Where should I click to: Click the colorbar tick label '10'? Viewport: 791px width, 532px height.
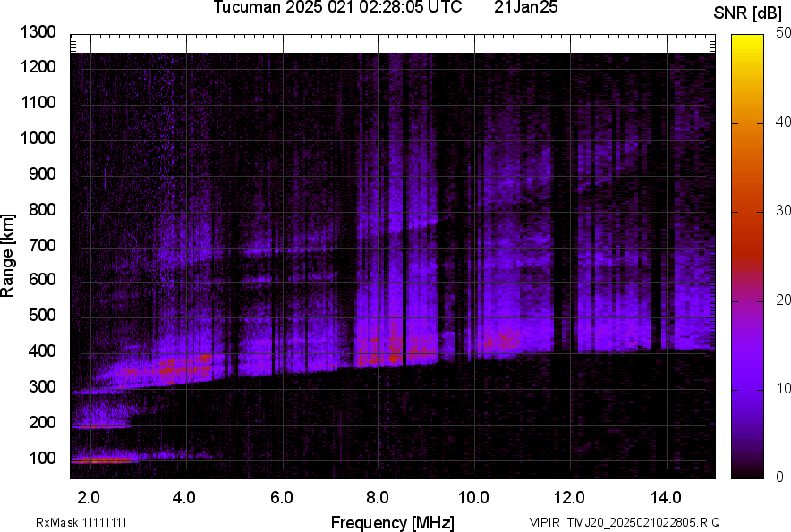(x=783, y=388)
